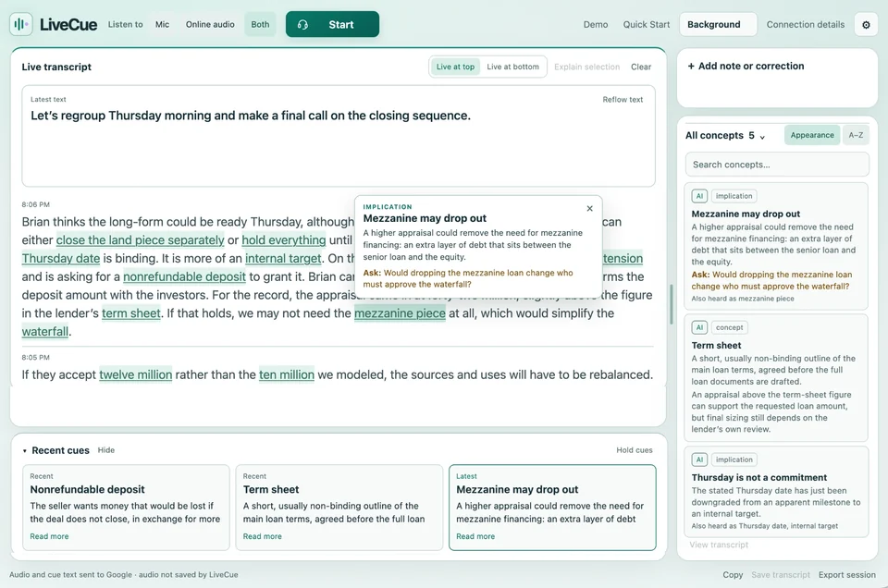Click the highlighted term 'term sheet'
The image size is (888, 588).
131,313
